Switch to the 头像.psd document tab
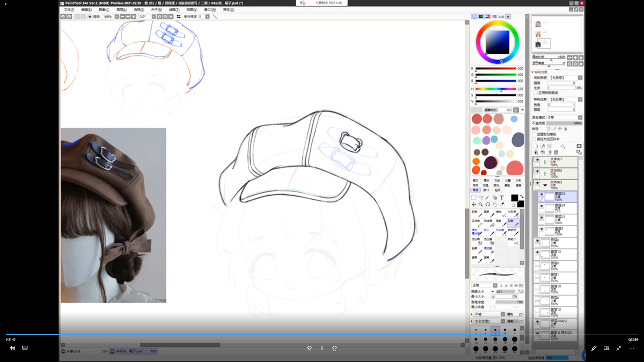The image size is (644, 362). pyautogui.click(x=85, y=351)
